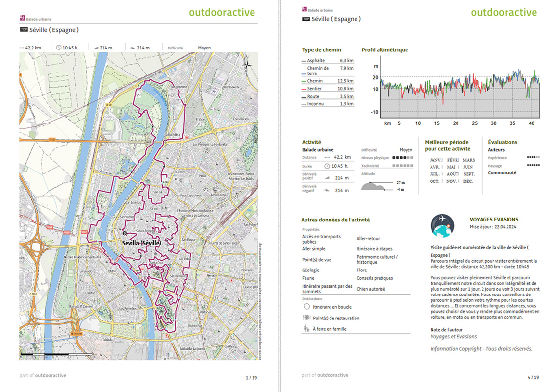Screen dimensions: 559x392
Task: Click the Niveau physique rating squares
Action: click(x=403, y=158)
